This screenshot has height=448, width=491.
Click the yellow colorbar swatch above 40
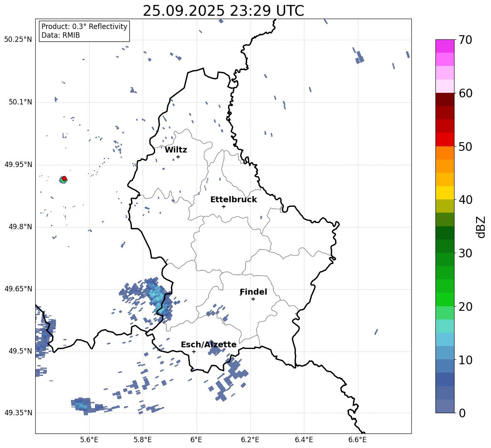coord(445,193)
